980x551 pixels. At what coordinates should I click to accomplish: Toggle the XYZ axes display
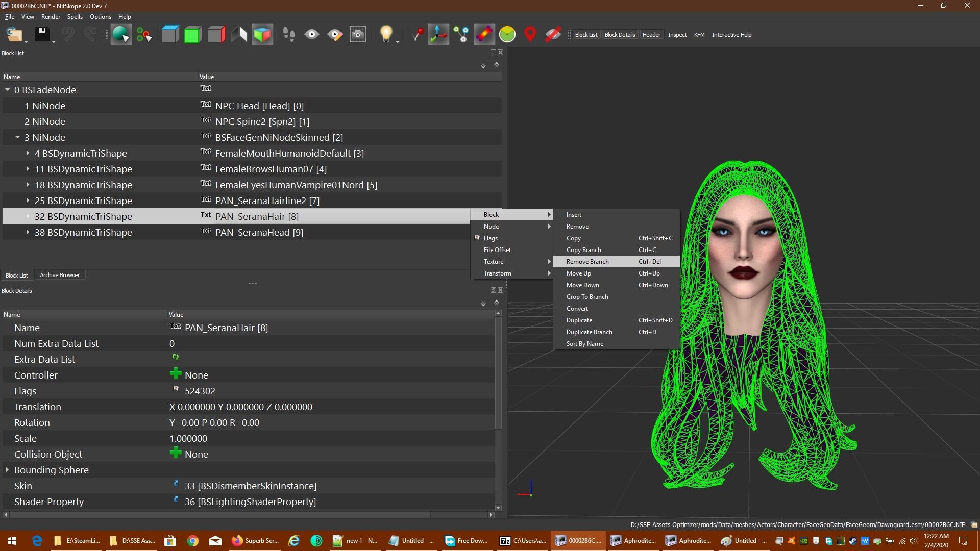tap(438, 35)
